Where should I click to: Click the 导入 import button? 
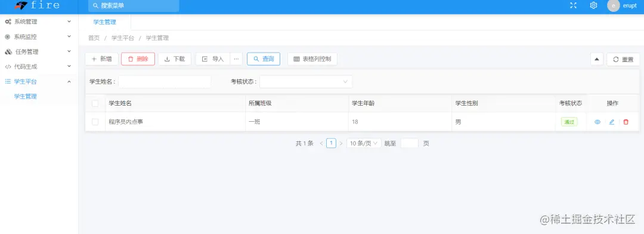213,59
